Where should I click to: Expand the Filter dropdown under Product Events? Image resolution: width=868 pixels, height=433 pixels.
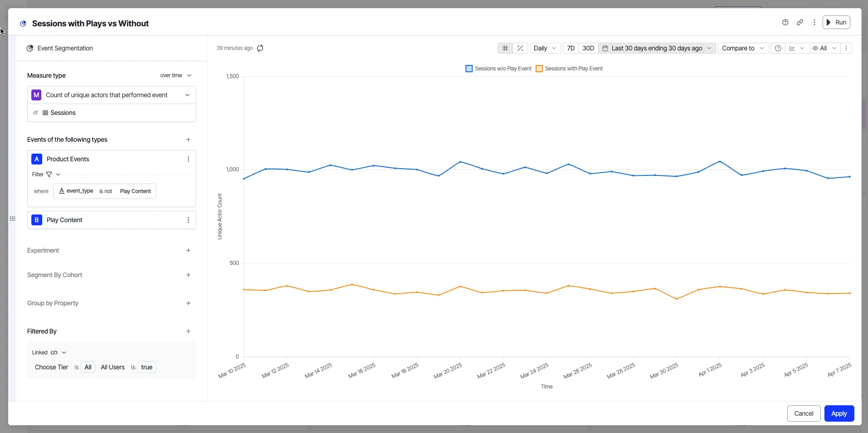58,174
